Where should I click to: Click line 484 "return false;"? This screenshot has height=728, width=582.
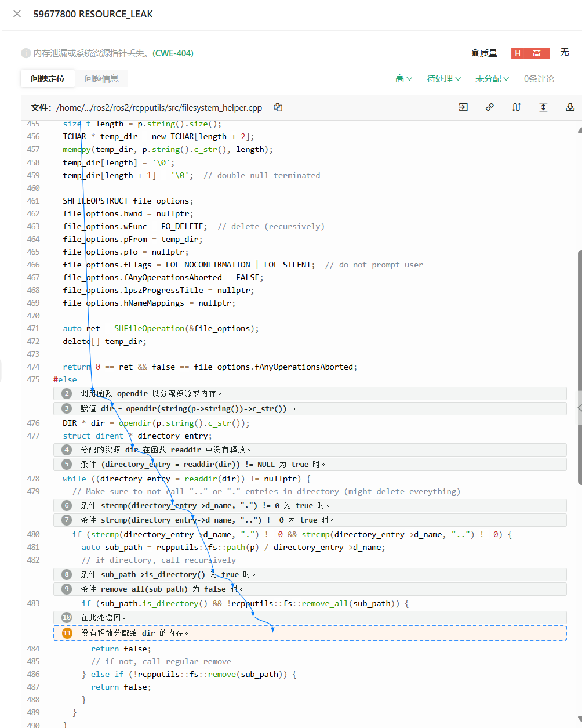(121, 649)
